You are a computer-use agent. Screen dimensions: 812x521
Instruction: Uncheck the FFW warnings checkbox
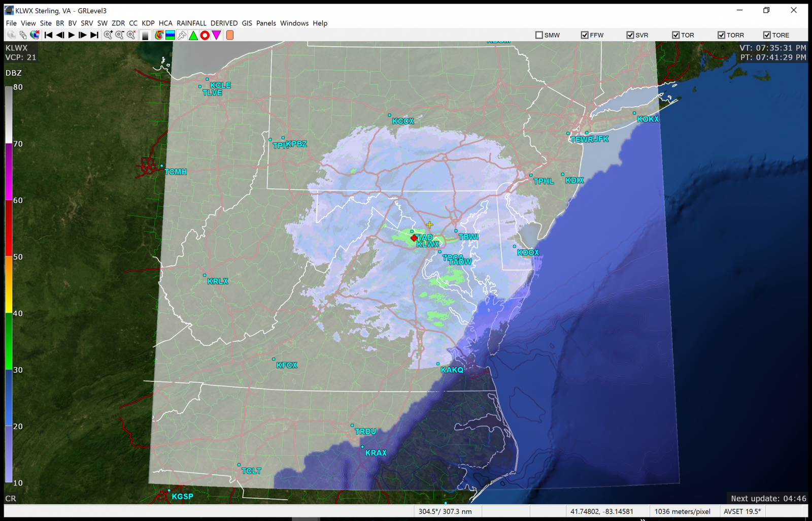point(585,35)
